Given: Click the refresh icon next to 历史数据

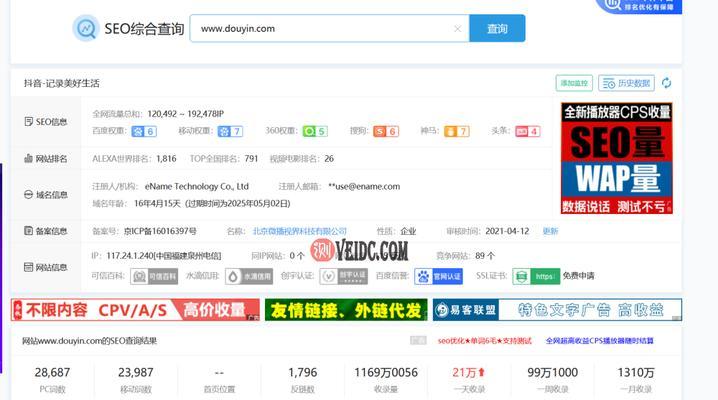Looking at the screenshot, I should [666, 83].
